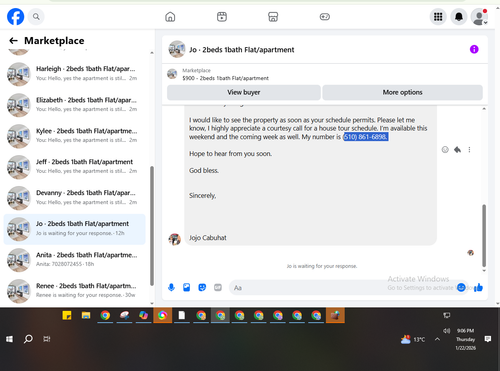
Task: Open Devanny's conversation
Action: pos(74,198)
